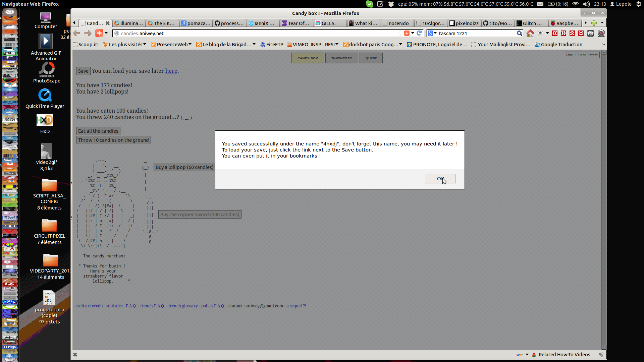Image resolution: width=644 pixels, height=362 pixels.
Task: Click the camera screenshot toolbar icon
Action: coord(590,33)
